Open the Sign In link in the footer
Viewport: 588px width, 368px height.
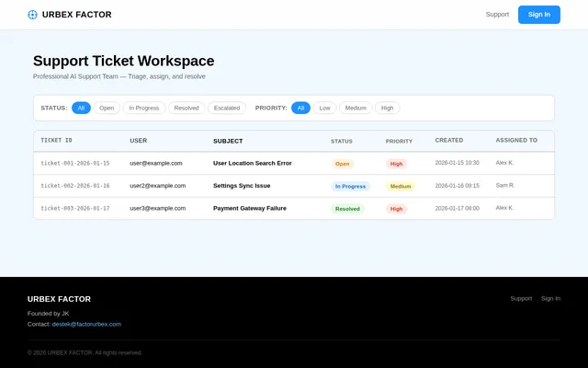coord(550,298)
